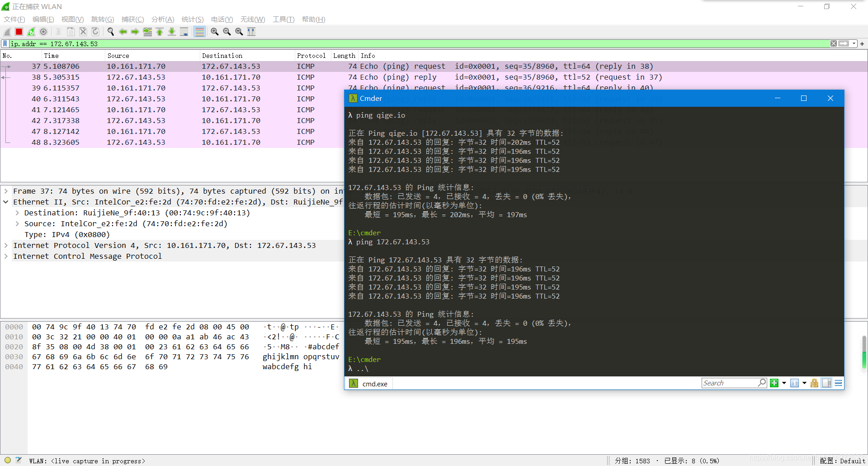Screen dimensions: 868x466
Task: Select packet 48 at time 8.323605
Action: click(172, 143)
